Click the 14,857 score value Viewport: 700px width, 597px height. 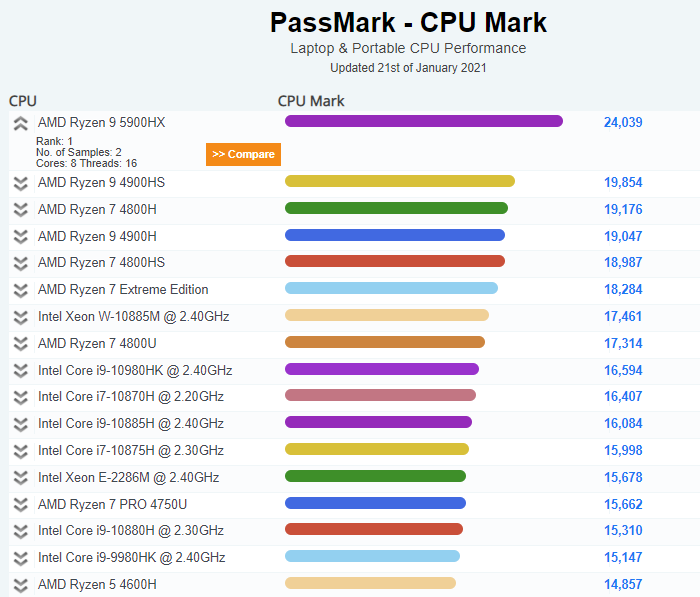[623, 584]
